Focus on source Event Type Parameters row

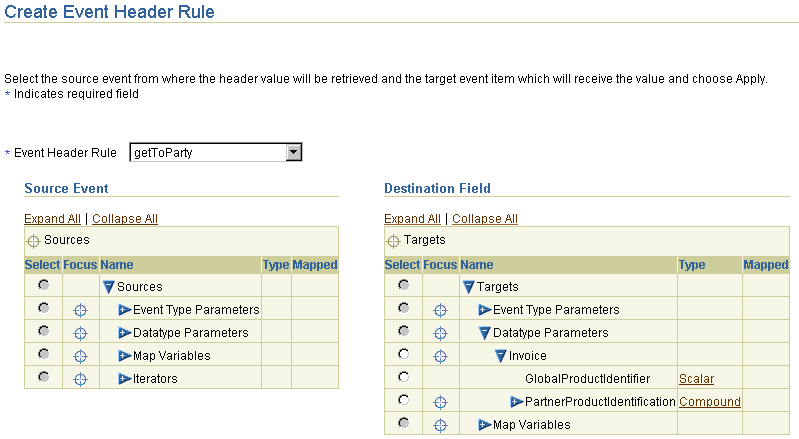(81, 310)
